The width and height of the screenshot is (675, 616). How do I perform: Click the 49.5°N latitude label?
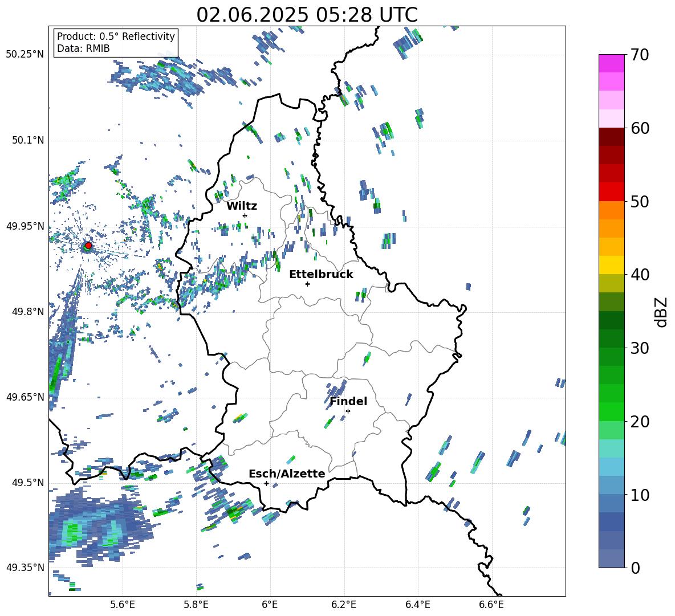point(27,482)
